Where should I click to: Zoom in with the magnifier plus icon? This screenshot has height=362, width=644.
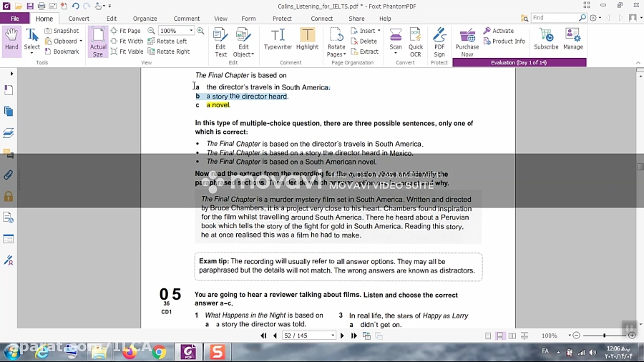point(200,31)
